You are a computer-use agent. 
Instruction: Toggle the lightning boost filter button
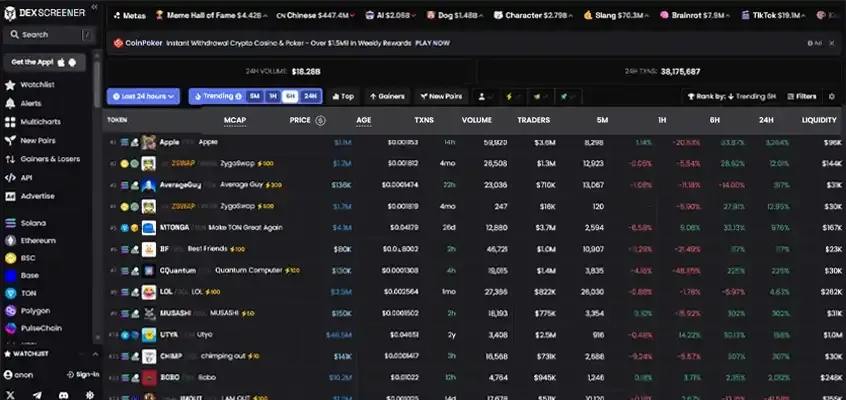tap(514, 97)
